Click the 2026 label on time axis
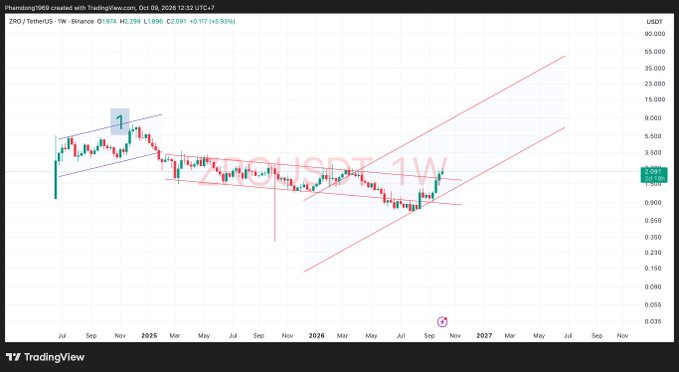This screenshot has width=679, height=372. pos(317,336)
